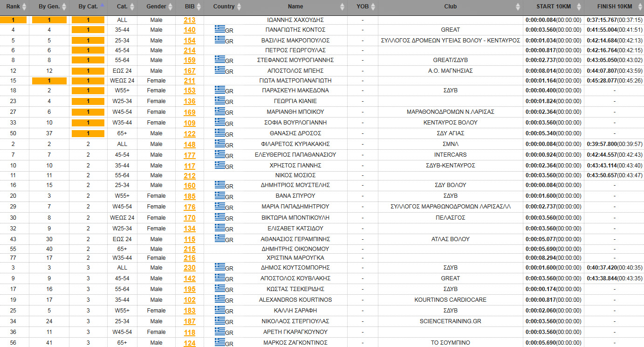
Task: Click the Greek flag for ΠΑΝΑΓΙΩΤΗΣ ΚΟΝΤΟΣ
Action: 219,29
